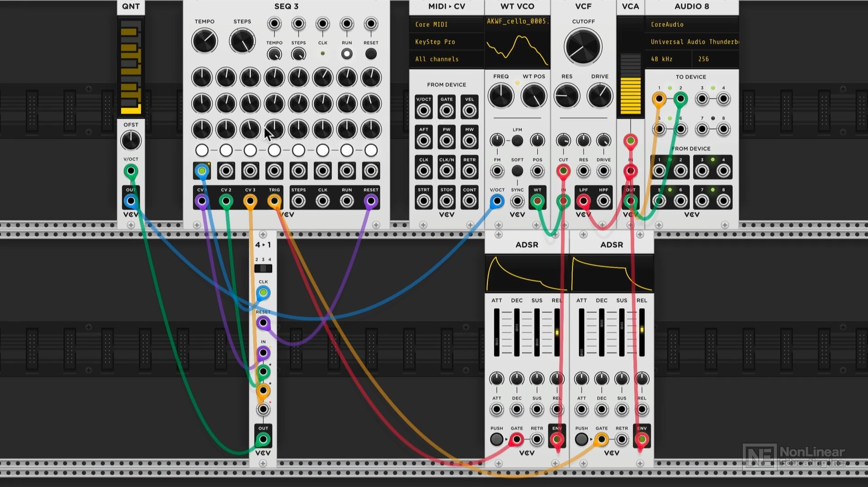Viewport: 868px width, 487px height.
Task: Click the first ADSR envelope display
Action: [527, 273]
